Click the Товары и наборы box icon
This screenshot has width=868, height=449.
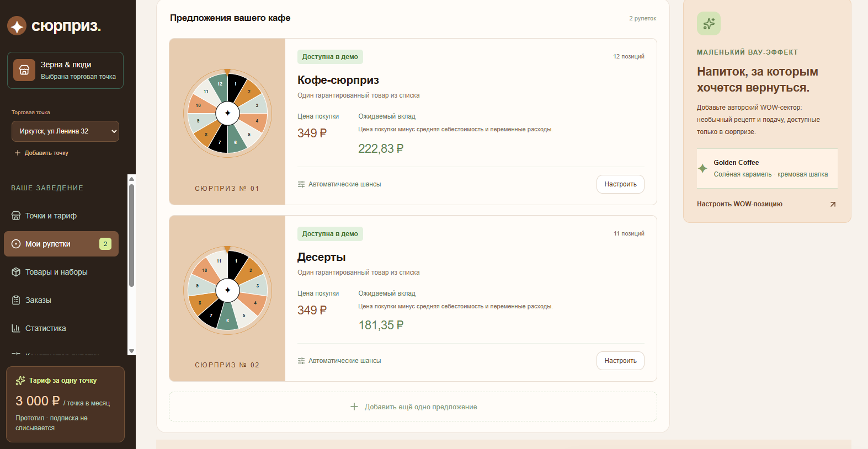(16, 272)
